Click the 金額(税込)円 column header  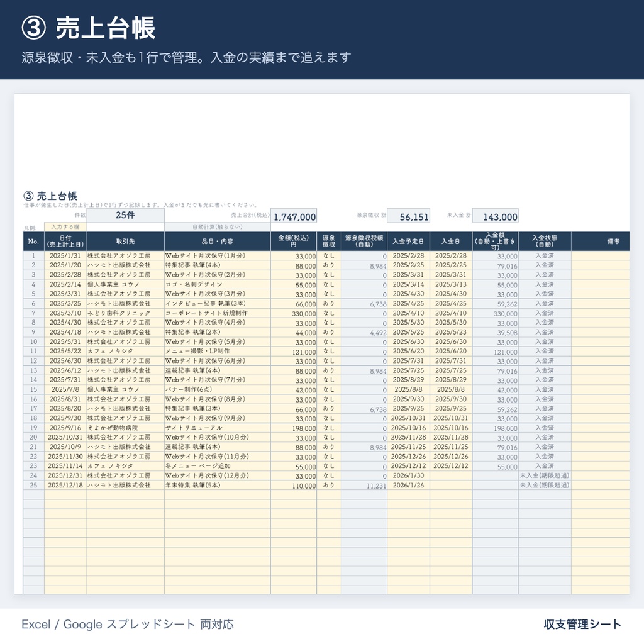(x=294, y=241)
